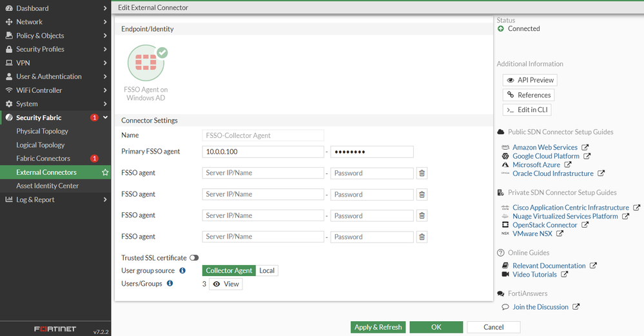Select Local as user group source

point(267,270)
